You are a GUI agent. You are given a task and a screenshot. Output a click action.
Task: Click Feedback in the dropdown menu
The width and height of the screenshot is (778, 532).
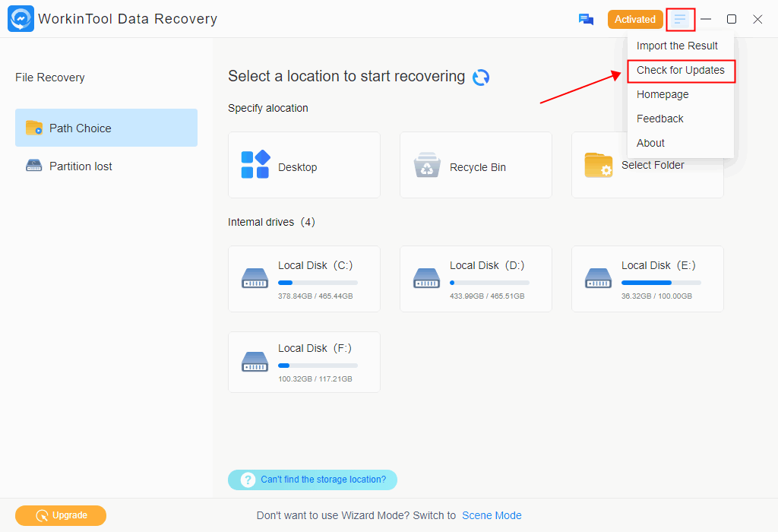pos(659,119)
